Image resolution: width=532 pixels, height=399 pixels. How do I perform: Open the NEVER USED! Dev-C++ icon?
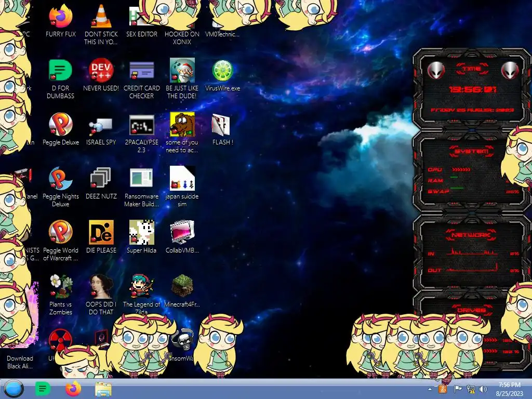point(101,70)
